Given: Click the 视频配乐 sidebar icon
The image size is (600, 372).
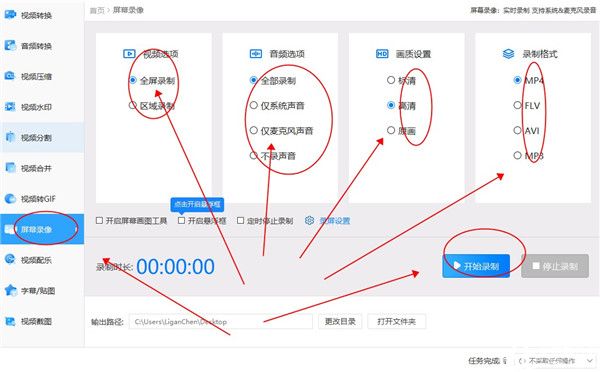Looking at the screenshot, I should pos(10,260).
